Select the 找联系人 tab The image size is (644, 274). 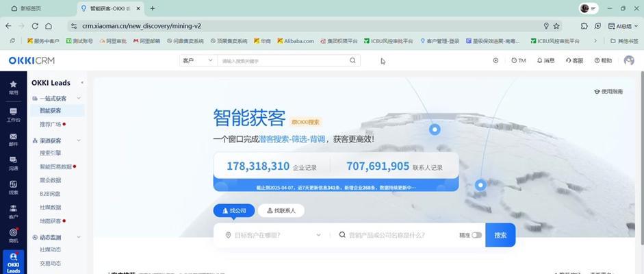pyautogui.click(x=281, y=211)
